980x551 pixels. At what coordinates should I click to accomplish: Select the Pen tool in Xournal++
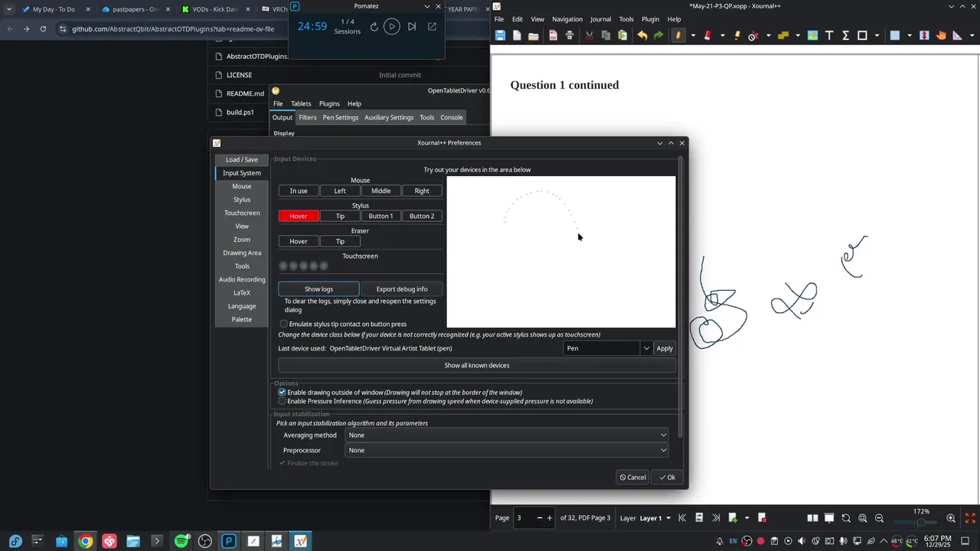tap(678, 35)
